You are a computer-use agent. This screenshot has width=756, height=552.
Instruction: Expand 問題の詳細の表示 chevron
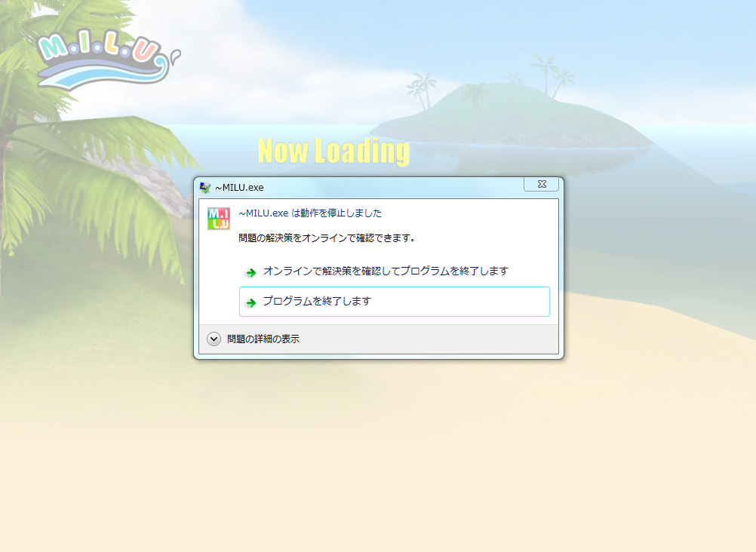tap(214, 339)
